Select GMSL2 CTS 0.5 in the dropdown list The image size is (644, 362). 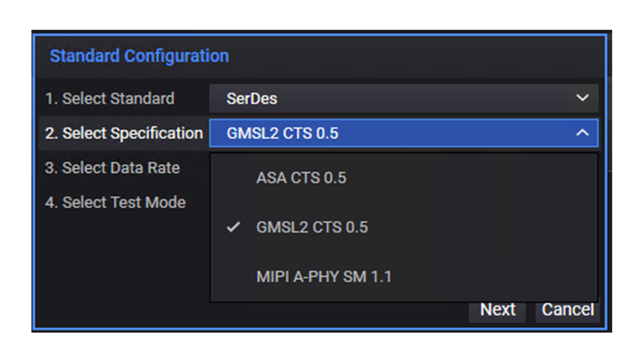312,227
